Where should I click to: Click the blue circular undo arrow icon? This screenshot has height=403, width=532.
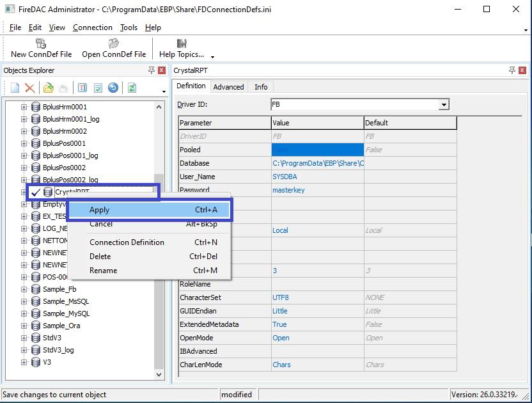[x=113, y=88]
